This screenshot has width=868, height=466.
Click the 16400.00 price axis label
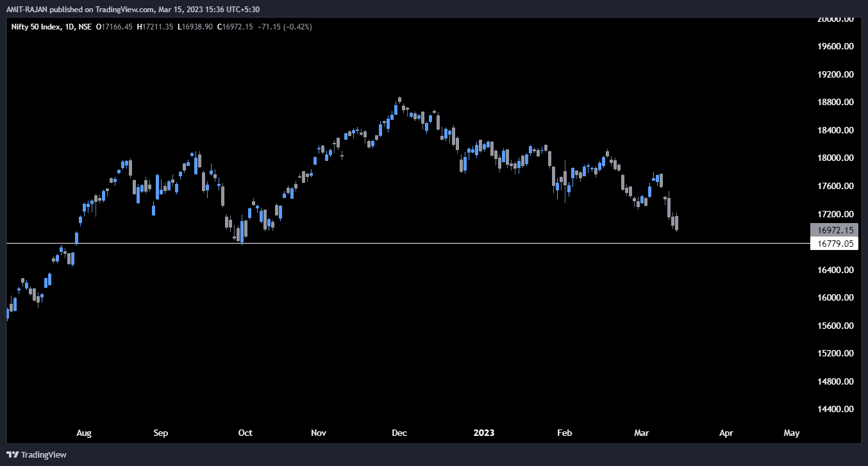click(835, 270)
